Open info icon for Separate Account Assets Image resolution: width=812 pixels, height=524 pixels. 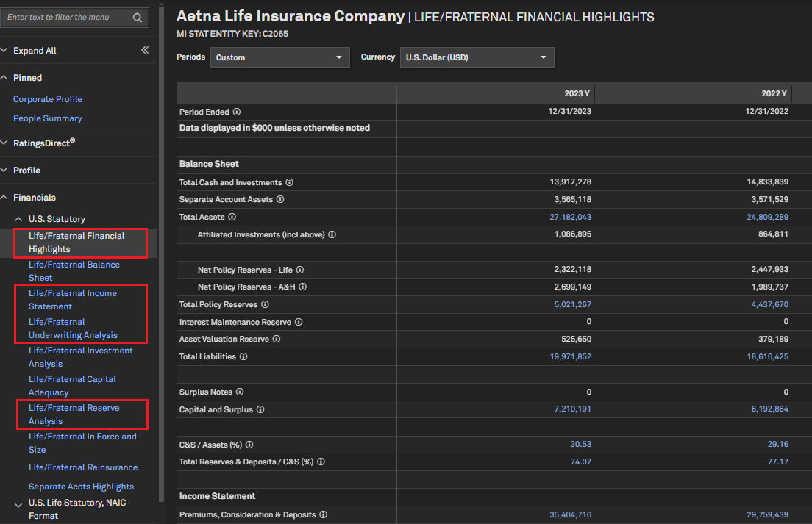coord(280,199)
